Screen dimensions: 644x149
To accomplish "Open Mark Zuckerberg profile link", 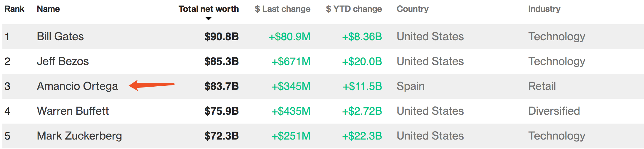I will point(79,136).
